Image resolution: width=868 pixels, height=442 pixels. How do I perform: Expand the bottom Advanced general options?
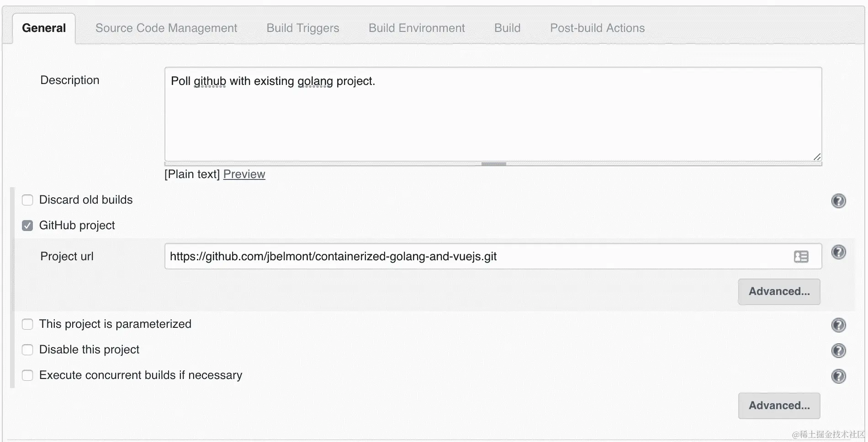coord(779,406)
